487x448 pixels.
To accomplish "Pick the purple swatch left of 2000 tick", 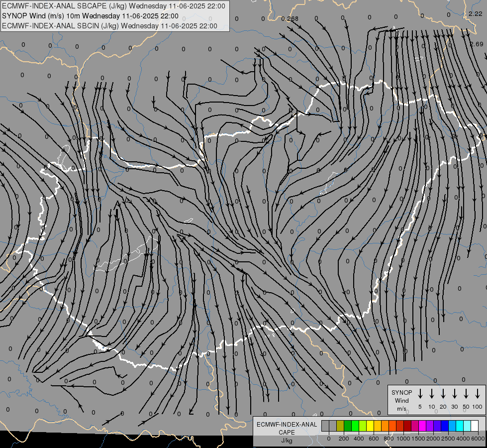I will (x=429, y=426).
